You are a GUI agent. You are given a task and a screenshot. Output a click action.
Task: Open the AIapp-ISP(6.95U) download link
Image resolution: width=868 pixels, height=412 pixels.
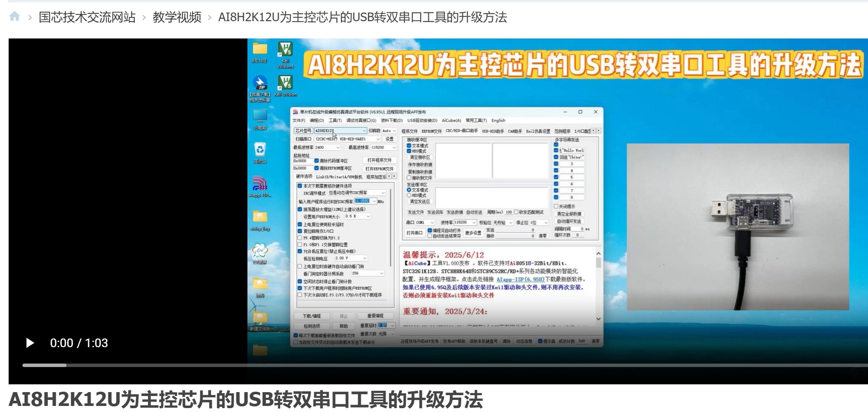520,279
